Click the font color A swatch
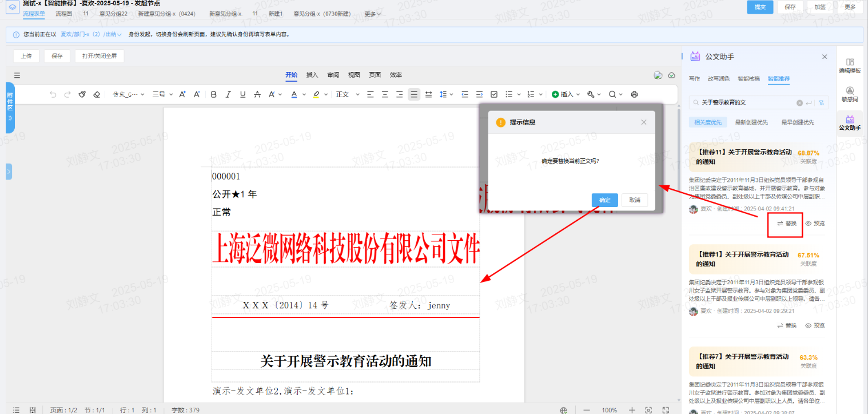868x414 pixels. pos(294,94)
